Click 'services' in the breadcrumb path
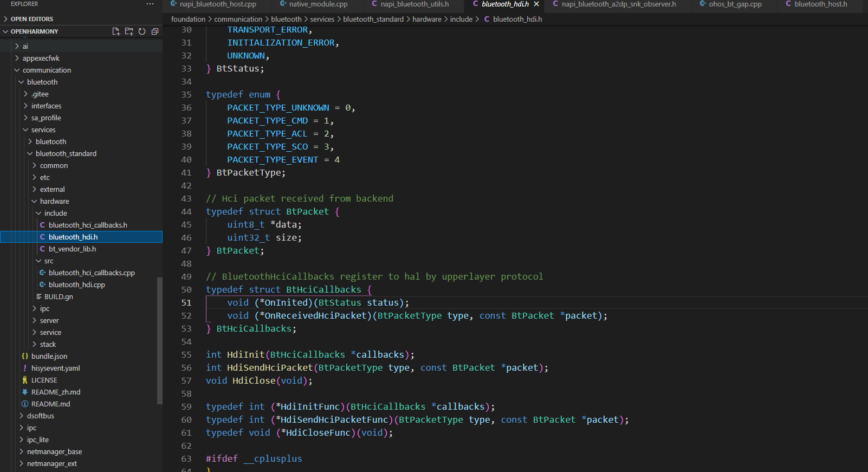Image resolution: width=868 pixels, height=472 pixels. [x=322, y=19]
